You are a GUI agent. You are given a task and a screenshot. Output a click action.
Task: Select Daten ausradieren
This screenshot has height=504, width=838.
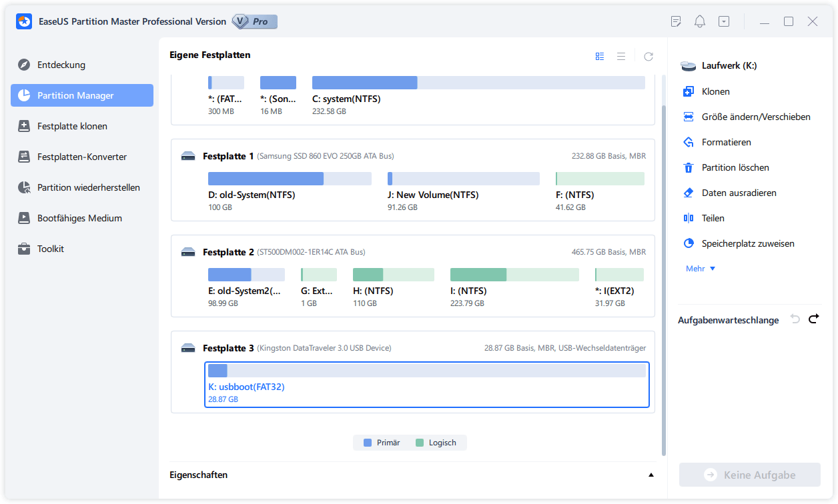(730, 193)
